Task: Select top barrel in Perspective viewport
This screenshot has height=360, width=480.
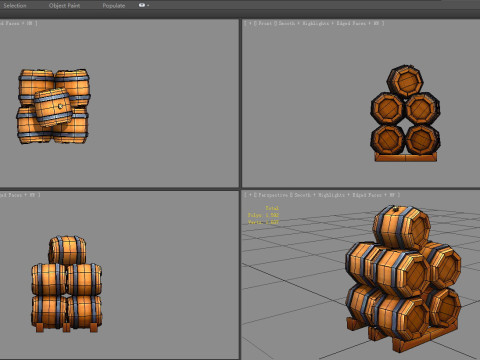Action: click(402, 228)
